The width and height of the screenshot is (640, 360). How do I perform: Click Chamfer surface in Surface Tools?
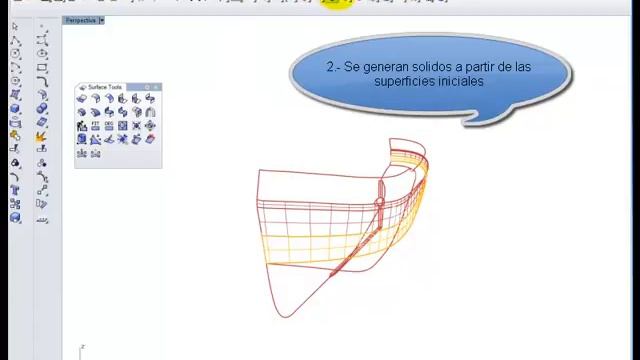coord(109,98)
